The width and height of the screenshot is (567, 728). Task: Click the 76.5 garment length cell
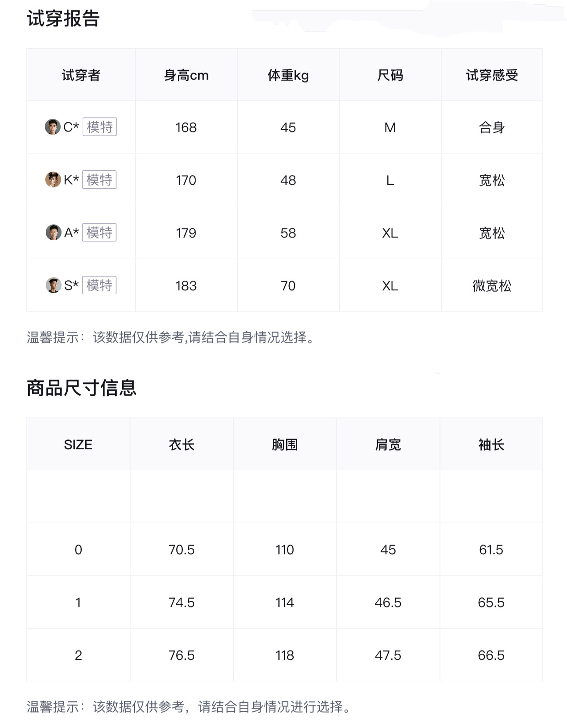coord(182,655)
